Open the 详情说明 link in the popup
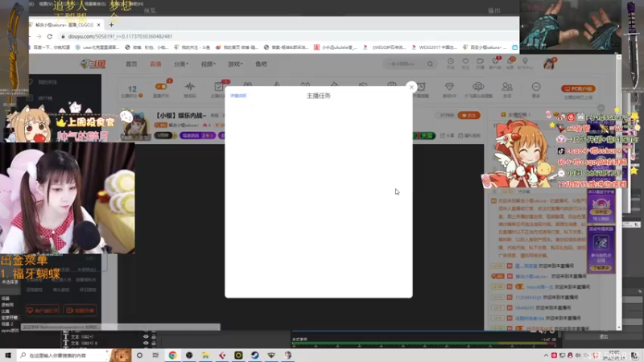 click(x=238, y=96)
